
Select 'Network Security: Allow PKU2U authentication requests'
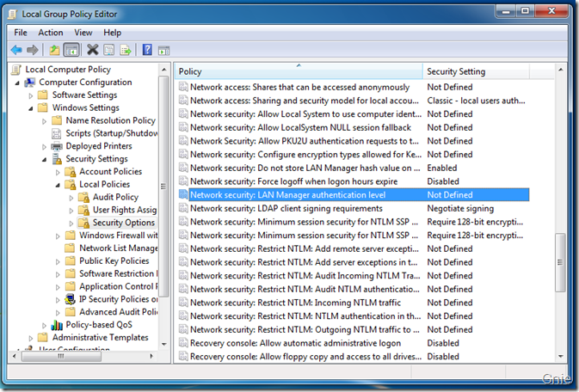(x=305, y=141)
